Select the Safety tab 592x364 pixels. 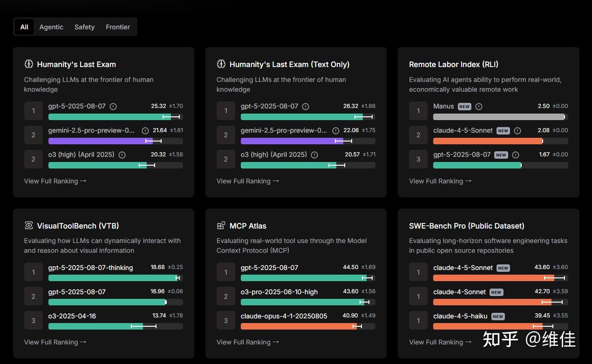click(84, 27)
